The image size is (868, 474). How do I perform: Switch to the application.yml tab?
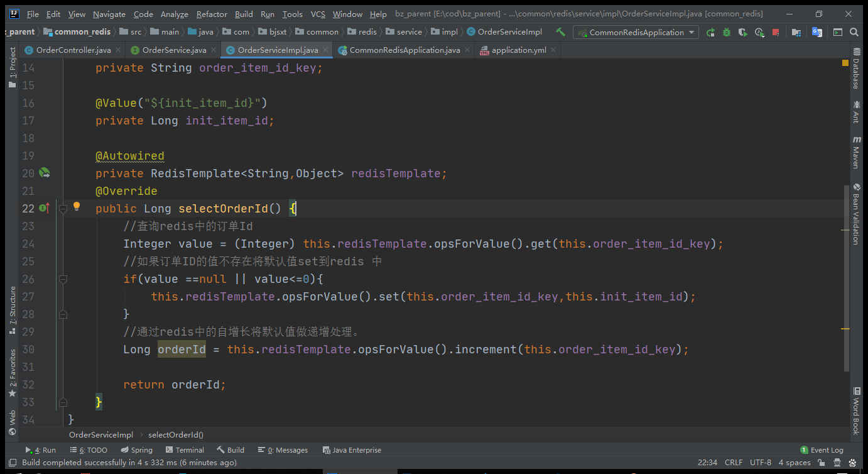coord(519,50)
